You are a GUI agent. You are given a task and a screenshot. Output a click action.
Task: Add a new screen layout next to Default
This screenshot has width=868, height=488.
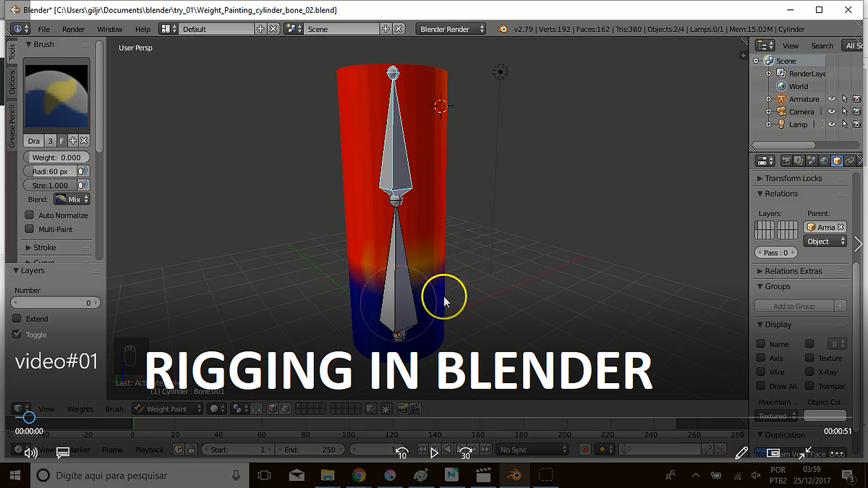(261, 29)
